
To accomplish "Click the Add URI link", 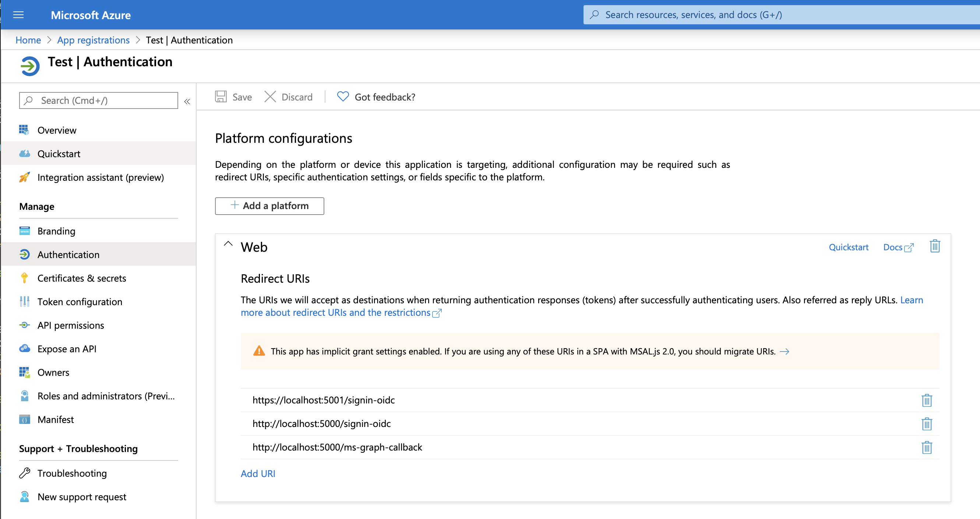I will 258,474.
